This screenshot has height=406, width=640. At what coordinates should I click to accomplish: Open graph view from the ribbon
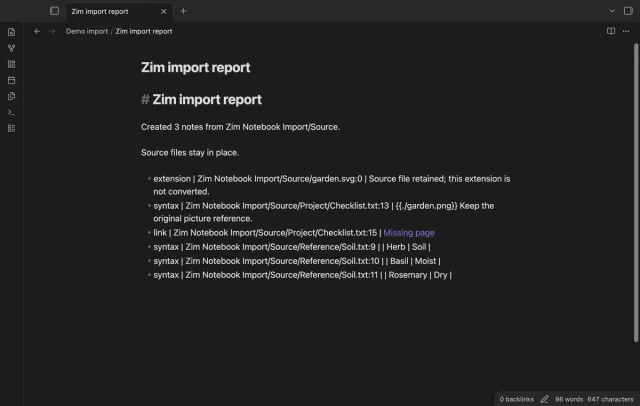tap(11, 48)
